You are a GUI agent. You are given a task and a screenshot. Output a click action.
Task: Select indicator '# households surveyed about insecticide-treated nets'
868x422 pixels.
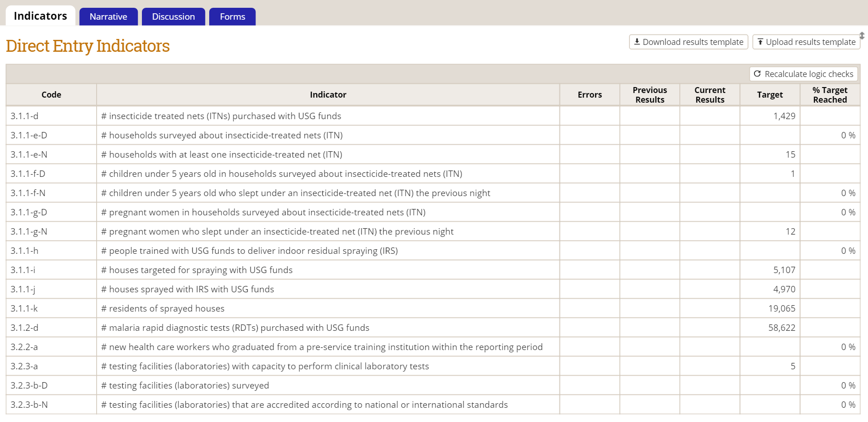pyautogui.click(x=222, y=135)
